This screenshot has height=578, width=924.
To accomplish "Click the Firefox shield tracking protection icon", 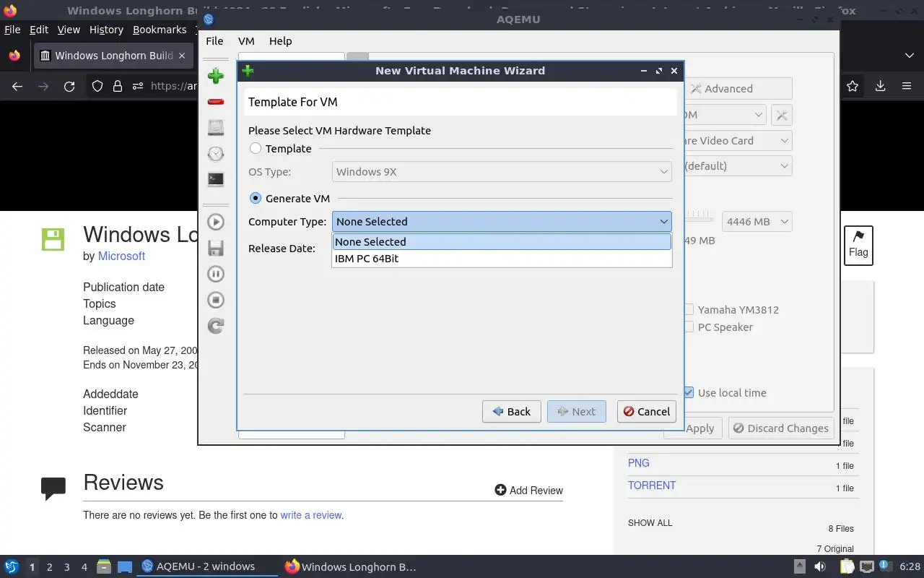I will 97,86.
